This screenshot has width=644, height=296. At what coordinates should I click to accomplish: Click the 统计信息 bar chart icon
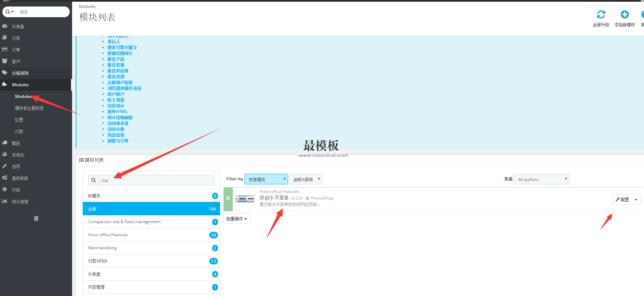[5, 201]
